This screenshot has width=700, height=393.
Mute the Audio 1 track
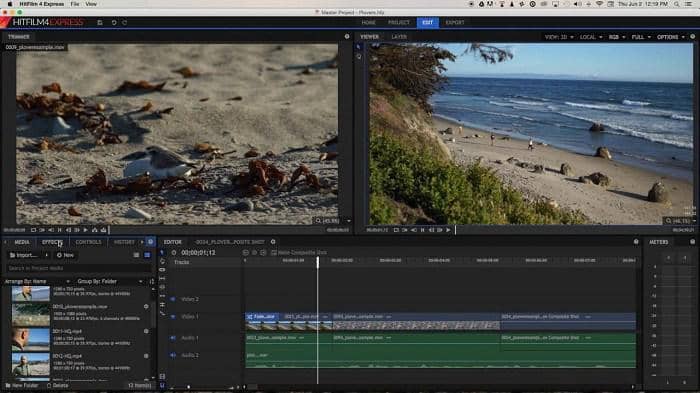pyautogui.click(x=173, y=338)
